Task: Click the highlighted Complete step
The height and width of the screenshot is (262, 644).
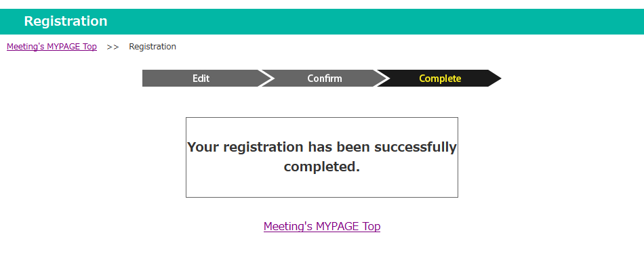Action: click(x=440, y=79)
